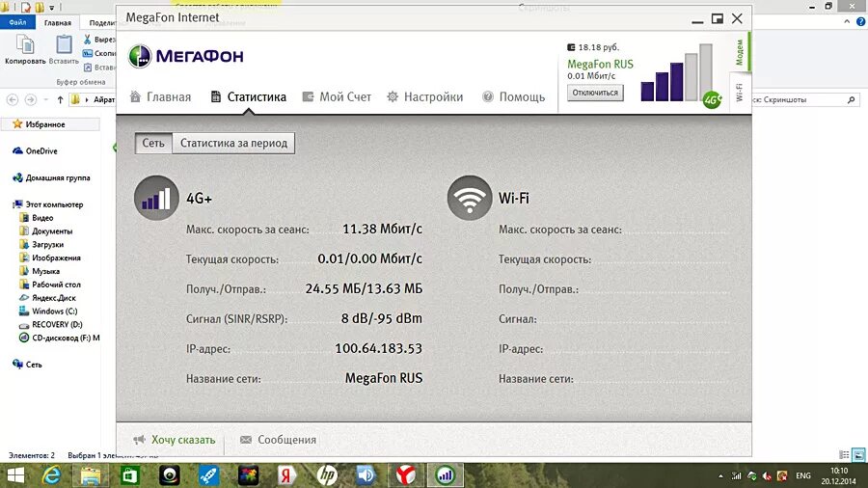
Task: Click the Файл tab in Explorer
Action: pos(17,22)
